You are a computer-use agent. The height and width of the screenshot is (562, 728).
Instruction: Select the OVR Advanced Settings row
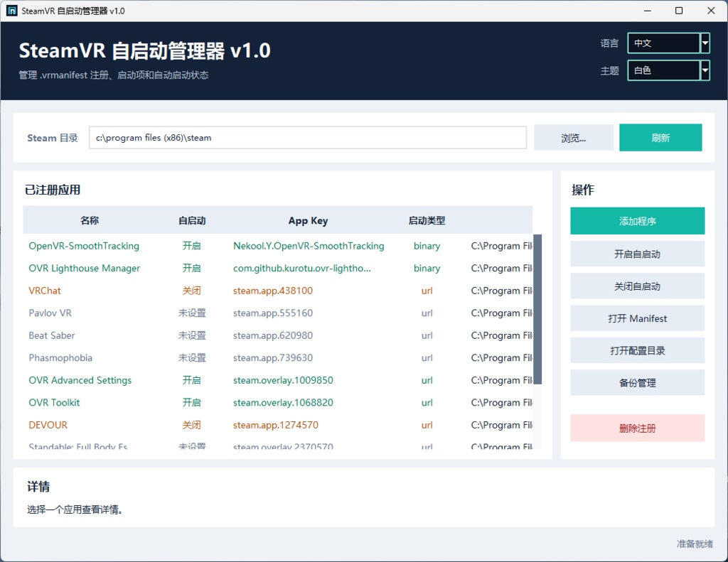tap(278, 380)
